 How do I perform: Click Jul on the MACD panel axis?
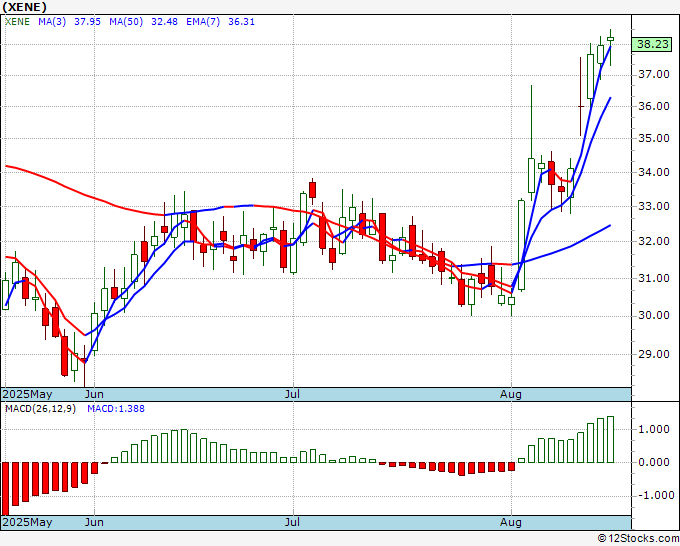[292, 522]
